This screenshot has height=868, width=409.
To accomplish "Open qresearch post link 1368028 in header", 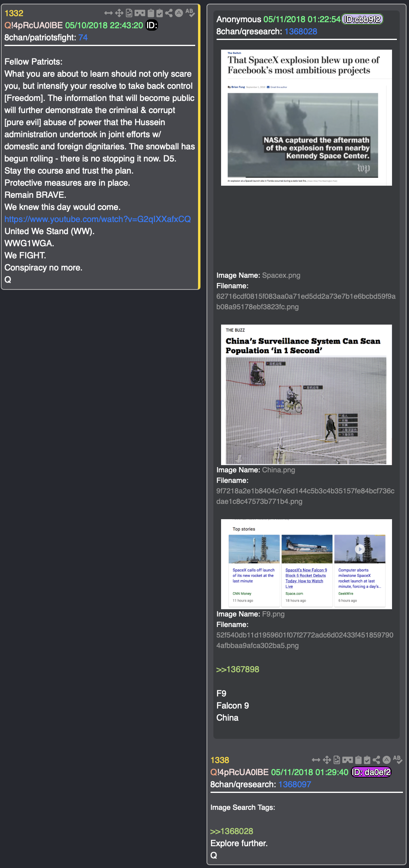I will coord(301,31).
